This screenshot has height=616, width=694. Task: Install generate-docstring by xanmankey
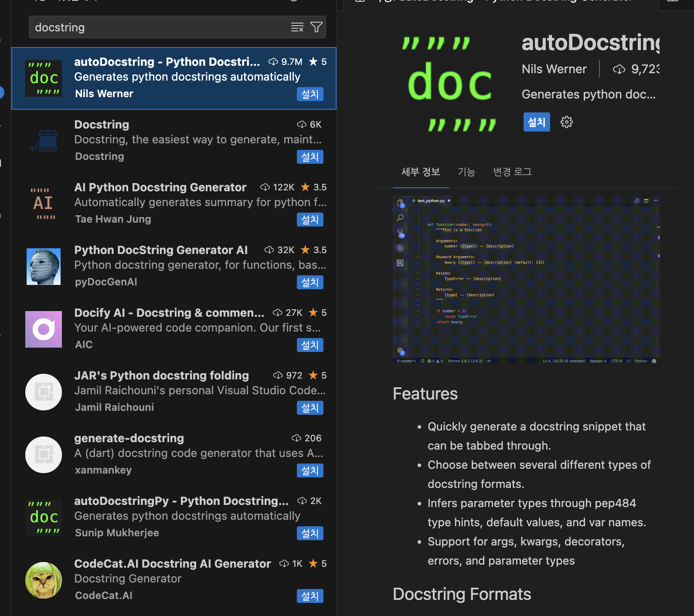(310, 470)
